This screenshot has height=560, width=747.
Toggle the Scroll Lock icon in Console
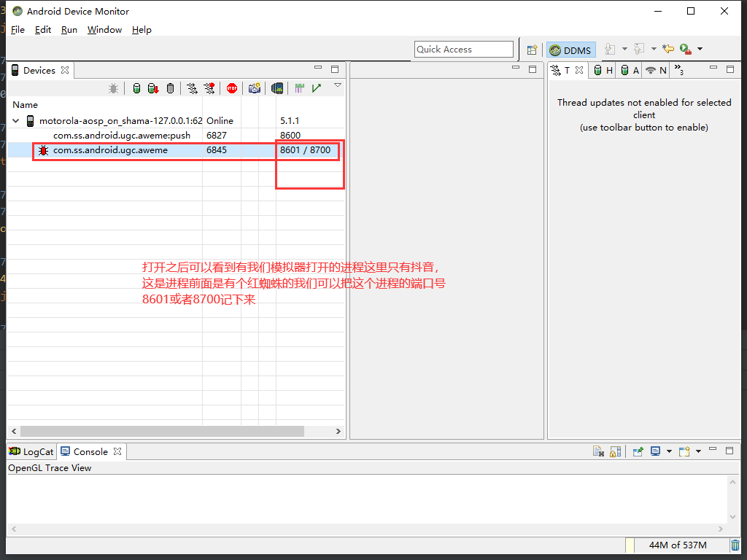615,452
